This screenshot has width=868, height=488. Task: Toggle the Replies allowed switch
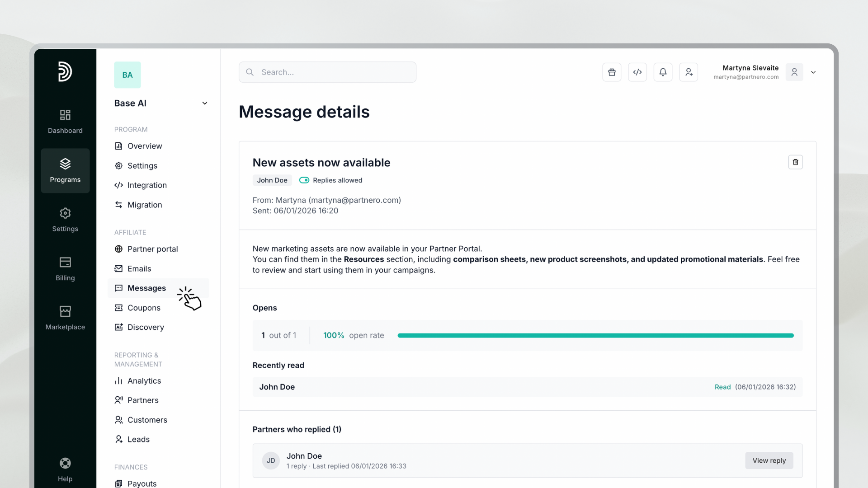coord(304,180)
